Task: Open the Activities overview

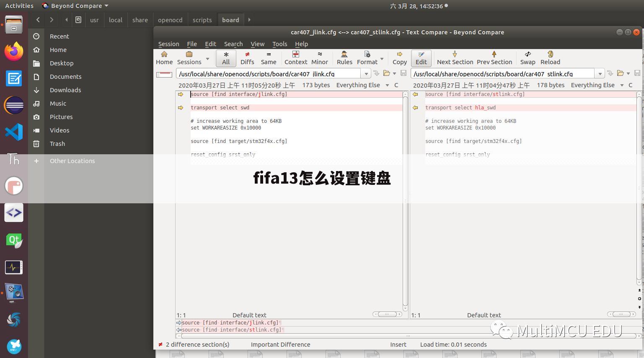Action: pos(19,6)
